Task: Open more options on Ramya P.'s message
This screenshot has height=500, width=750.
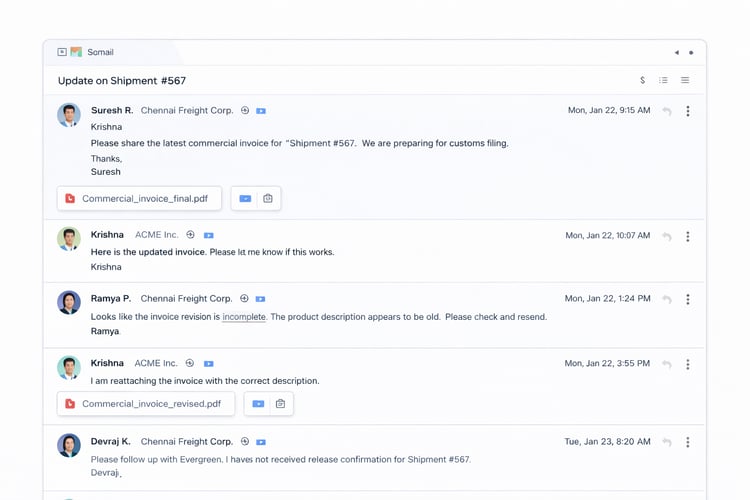Action: pyautogui.click(x=688, y=300)
